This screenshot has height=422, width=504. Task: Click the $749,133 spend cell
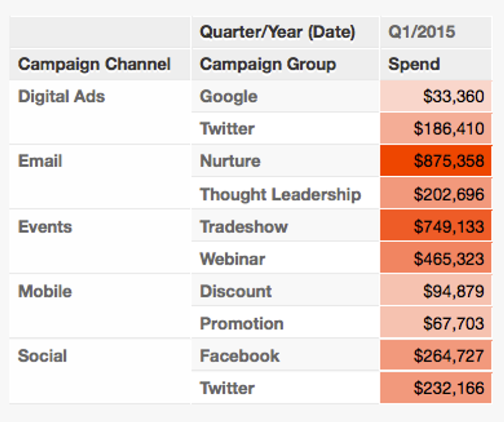(436, 226)
